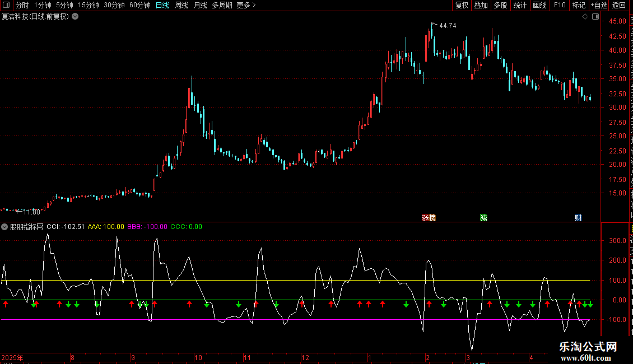The height and width of the screenshot is (364, 633).
Task: Open the 多周期 multi-period view
Action: tap(222, 5)
